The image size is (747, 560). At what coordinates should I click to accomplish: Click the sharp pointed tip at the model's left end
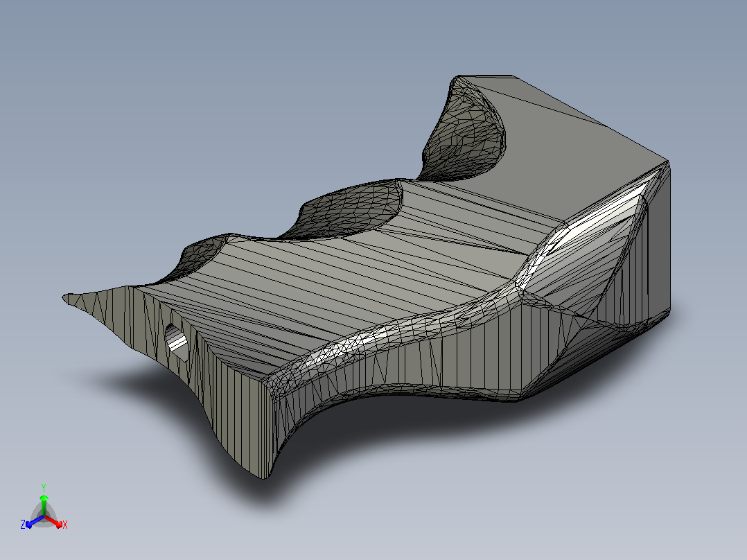pos(65,297)
